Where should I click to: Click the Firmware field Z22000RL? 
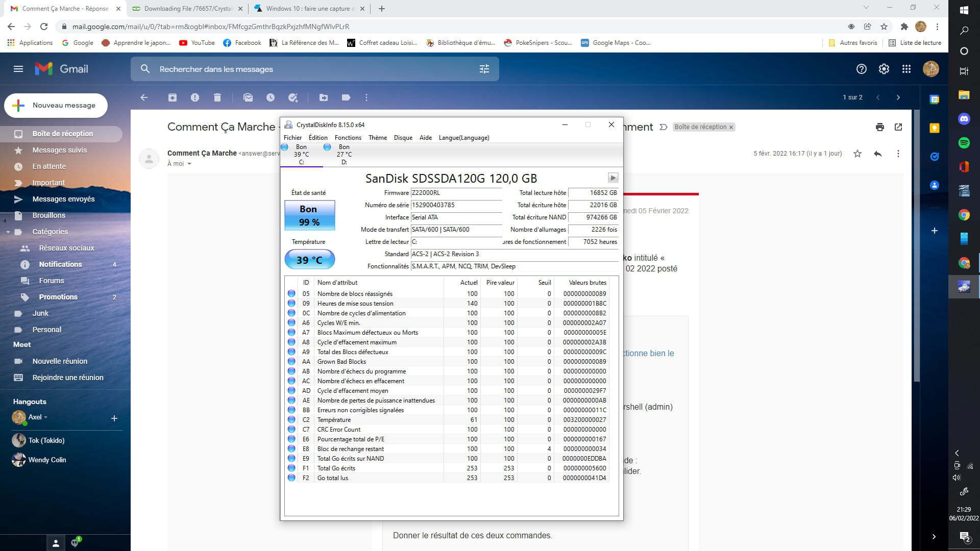[x=456, y=193]
